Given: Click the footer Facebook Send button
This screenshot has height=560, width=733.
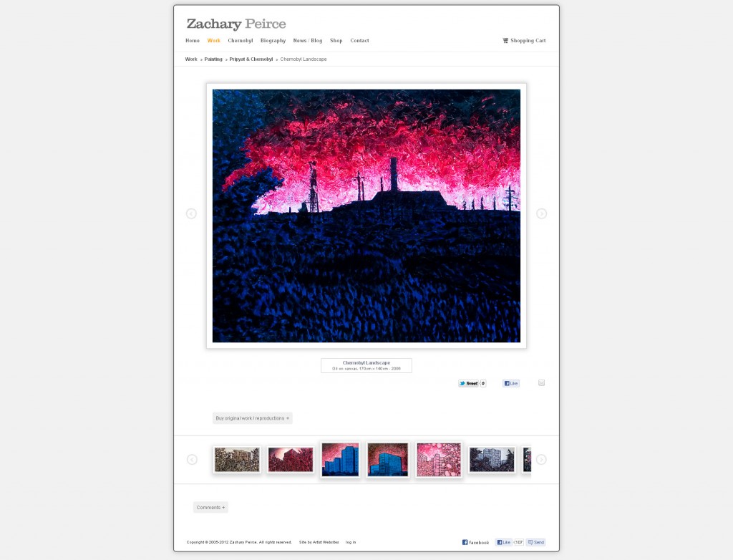Looking at the screenshot, I should point(535,542).
